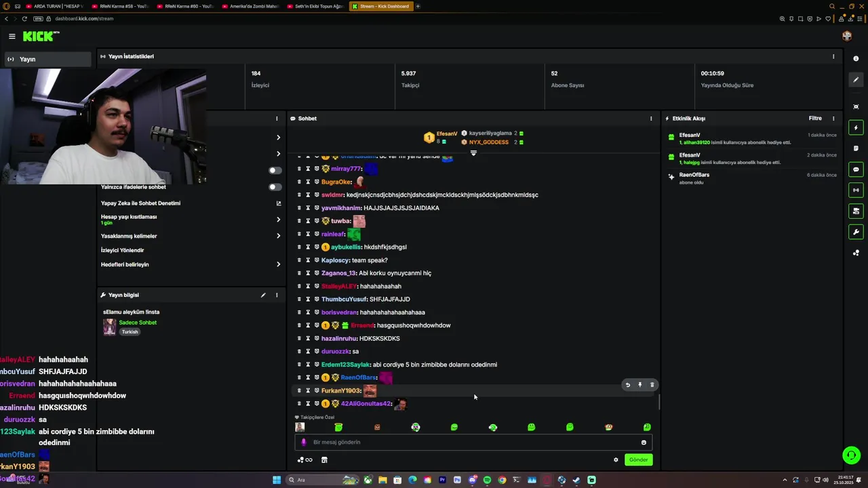This screenshot has width=868, height=488.
Task: Select the mushroom emote in emote row
Action: (609, 428)
